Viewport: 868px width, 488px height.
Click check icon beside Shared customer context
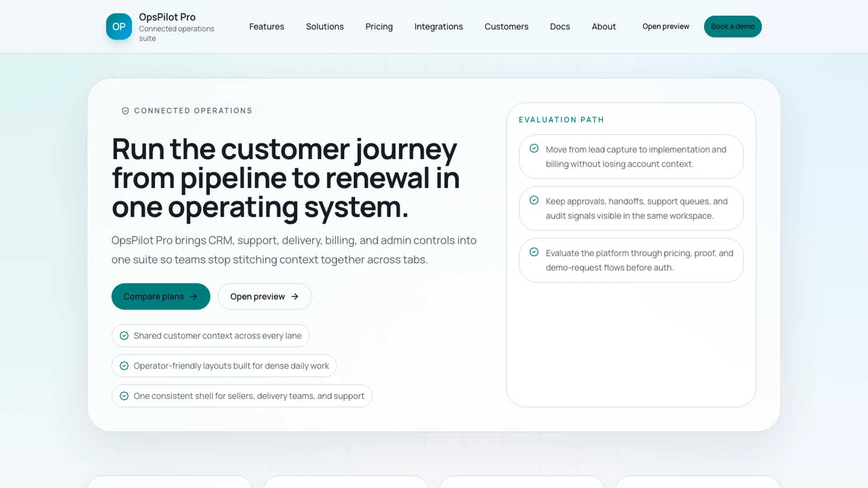124,336
